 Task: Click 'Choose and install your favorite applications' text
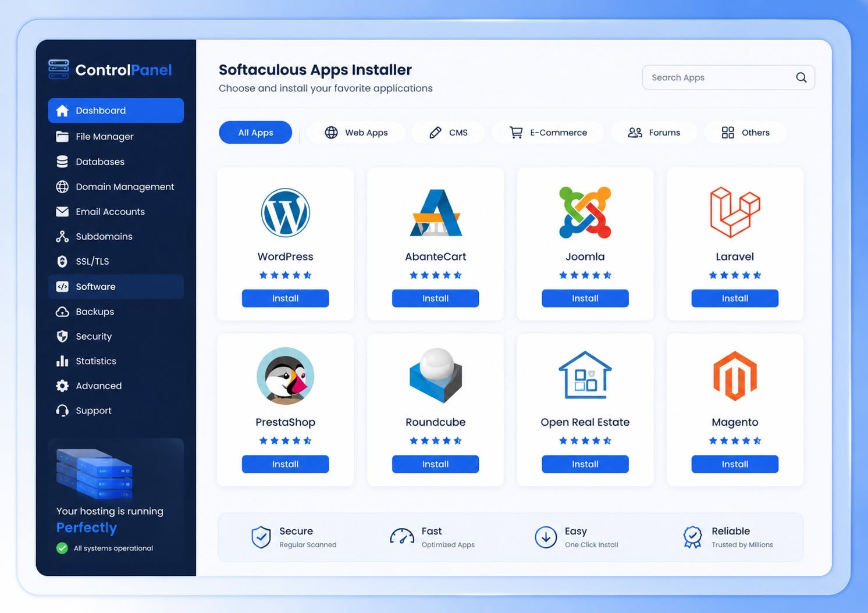coord(326,88)
